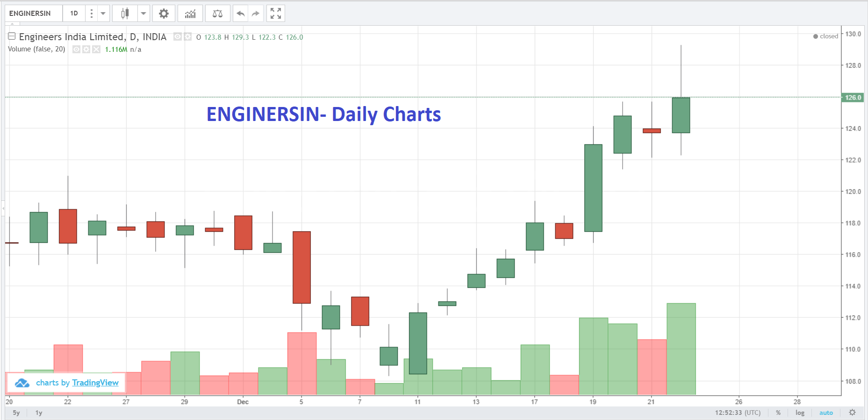The image size is (868, 420).
Task: Select the 1D interval button
Action: click(74, 14)
